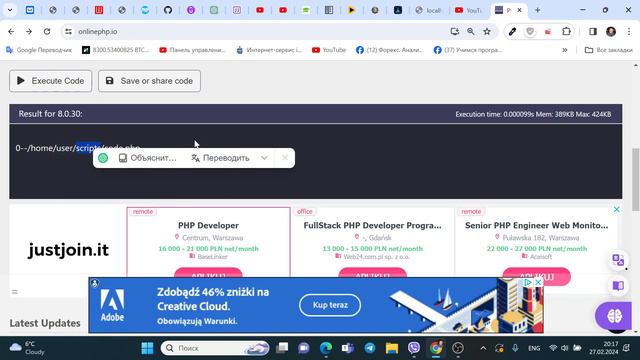Click the translate floating sidebar icon
This screenshot has width=640, height=360.
coord(618,260)
